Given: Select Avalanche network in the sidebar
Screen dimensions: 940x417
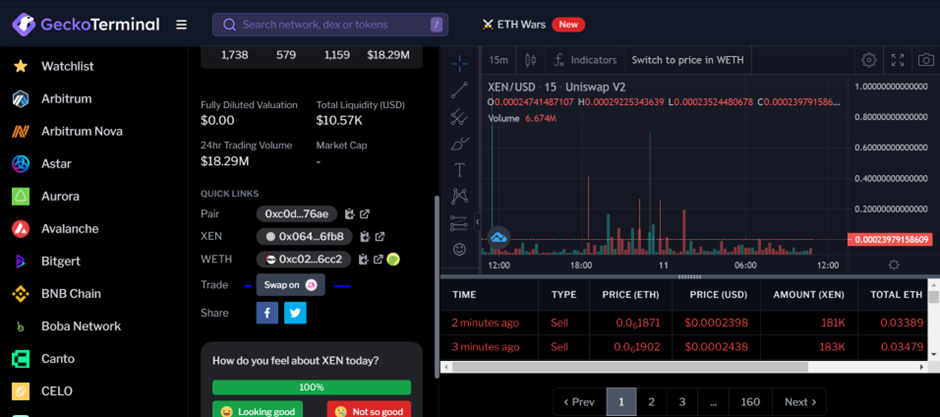Looking at the screenshot, I should tap(70, 229).
